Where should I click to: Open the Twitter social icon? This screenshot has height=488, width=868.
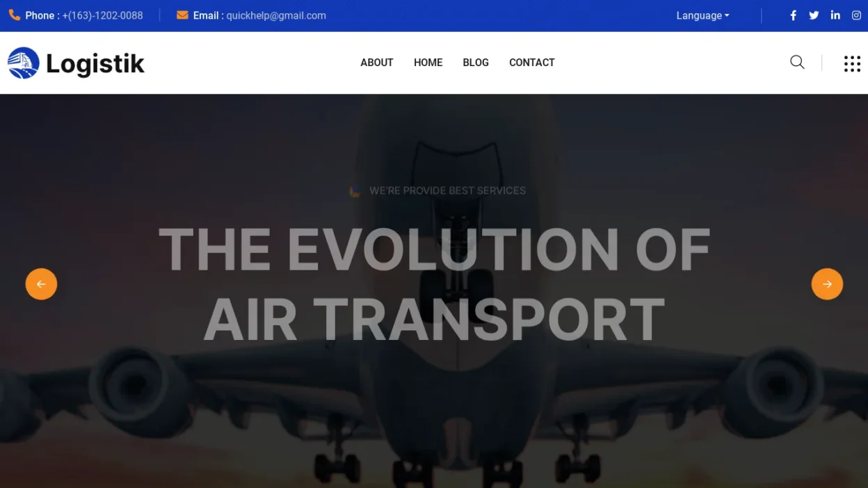click(x=814, y=15)
